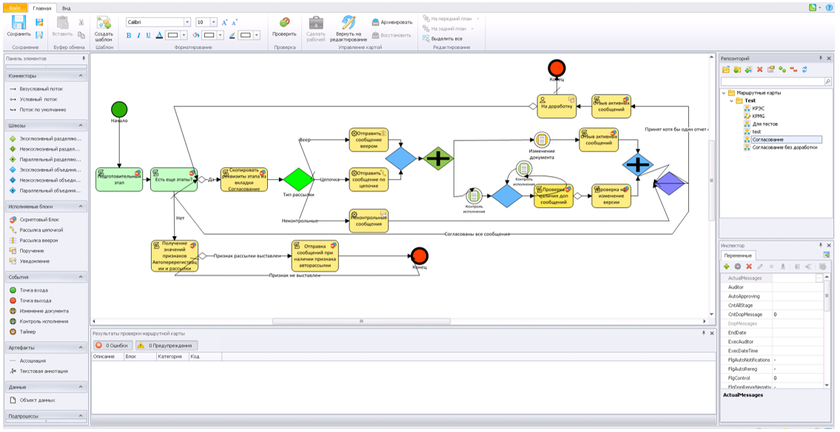Screen dimensions: 840x432
Task: Click the Создать шаблон icon
Action: click(x=104, y=23)
